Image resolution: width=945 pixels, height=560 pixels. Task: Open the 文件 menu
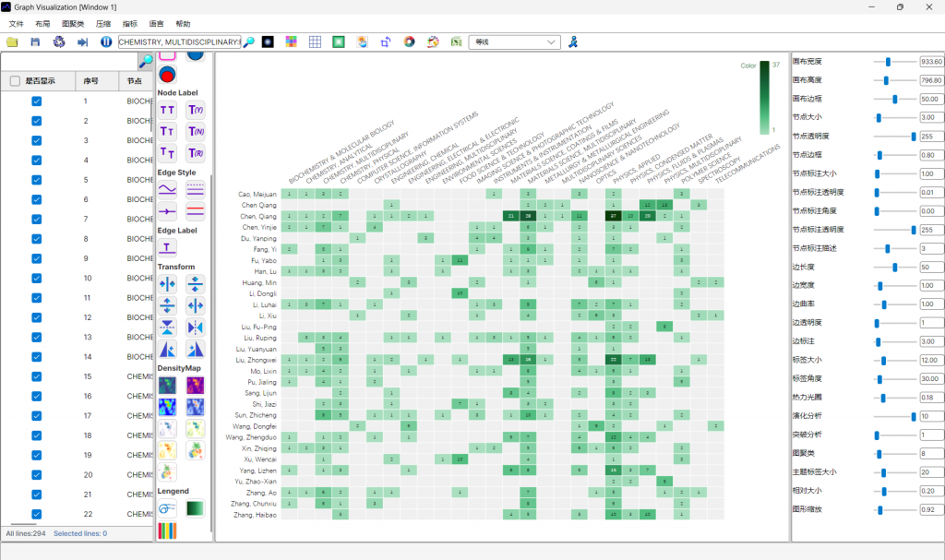16,23
